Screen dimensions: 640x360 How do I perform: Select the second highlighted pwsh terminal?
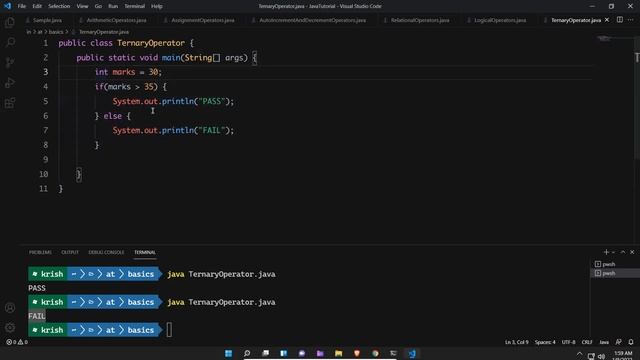point(615,273)
